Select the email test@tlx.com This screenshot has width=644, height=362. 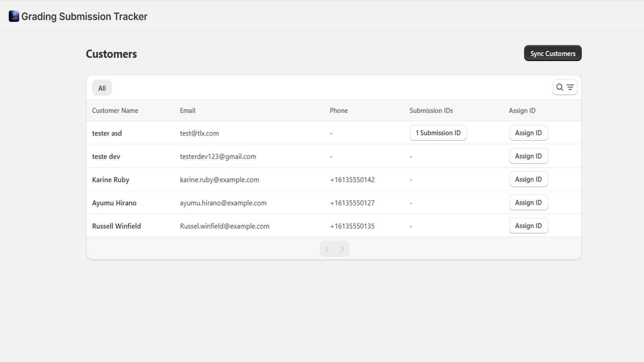point(199,133)
